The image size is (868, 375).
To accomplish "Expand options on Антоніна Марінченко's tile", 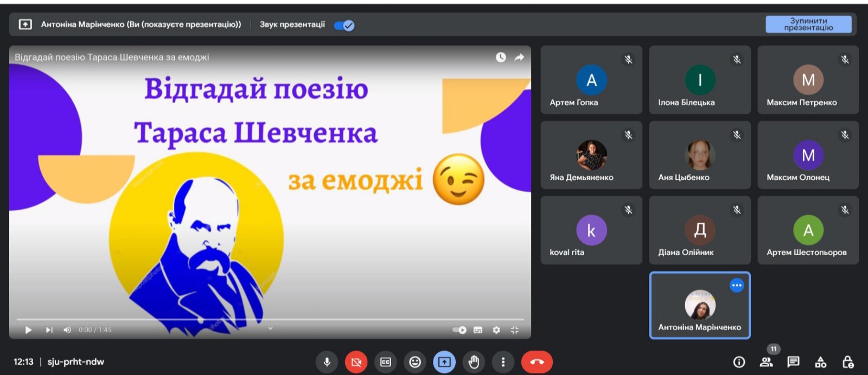I will click(x=736, y=285).
